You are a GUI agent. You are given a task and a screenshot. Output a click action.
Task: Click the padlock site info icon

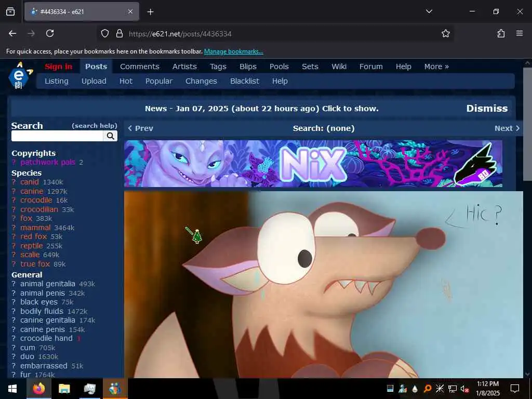coord(119,33)
